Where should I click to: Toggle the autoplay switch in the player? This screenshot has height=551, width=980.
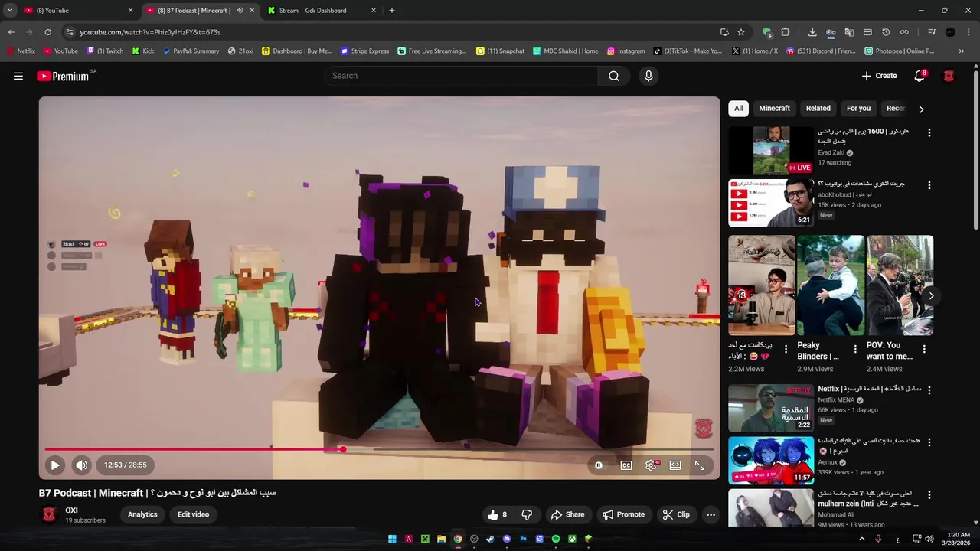click(599, 465)
